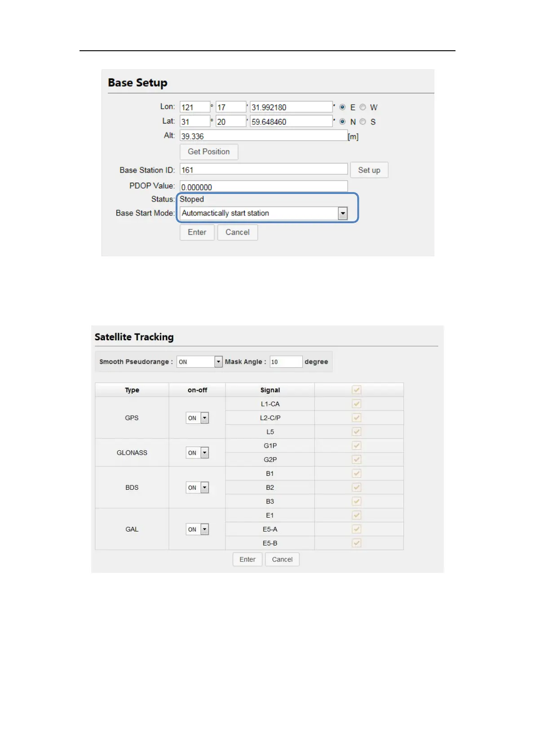
Task: Open the GPS on-off dropdown
Action: pyautogui.click(x=204, y=418)
